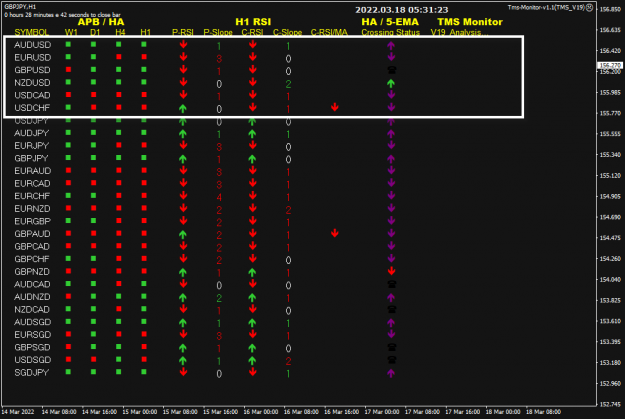625x419 pixels.
Task: Click the P-Slope value 4 in EURCHF row
Action: [x=219, y=197]
